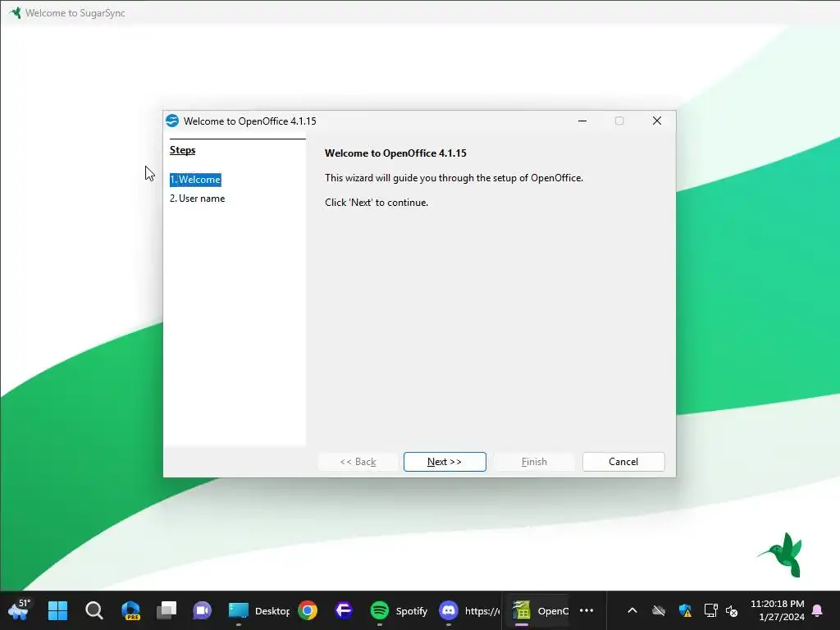Click the network display tray icon
Screen dimensions: 840x630
pyautogui.click(x=710, y=610)
